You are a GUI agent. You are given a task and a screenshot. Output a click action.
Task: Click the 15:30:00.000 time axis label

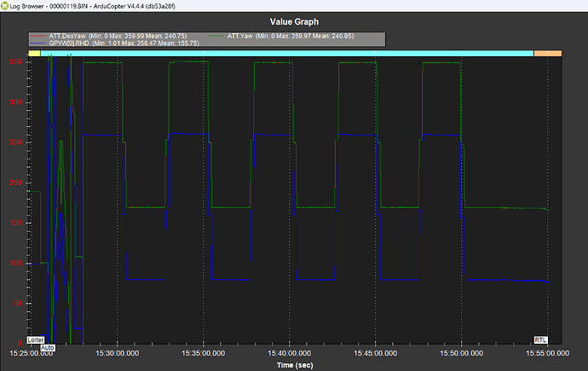point(118,353)
